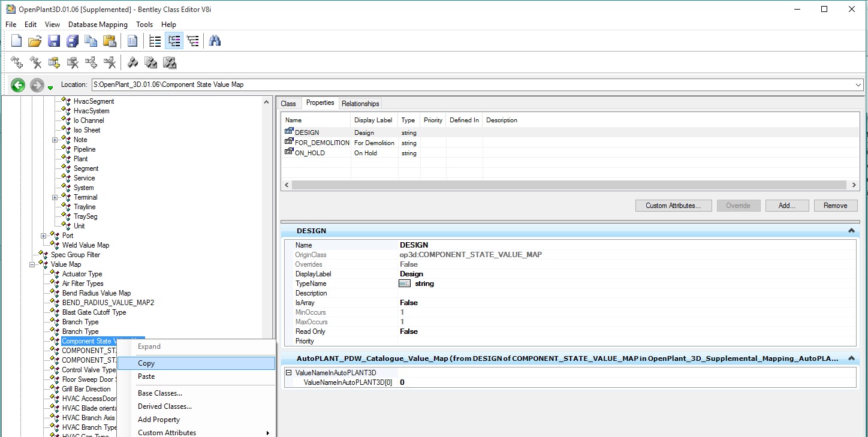Click the grey forward navigation arrow
The height and width of the screenshot is (437, 868).
point(37,85)
